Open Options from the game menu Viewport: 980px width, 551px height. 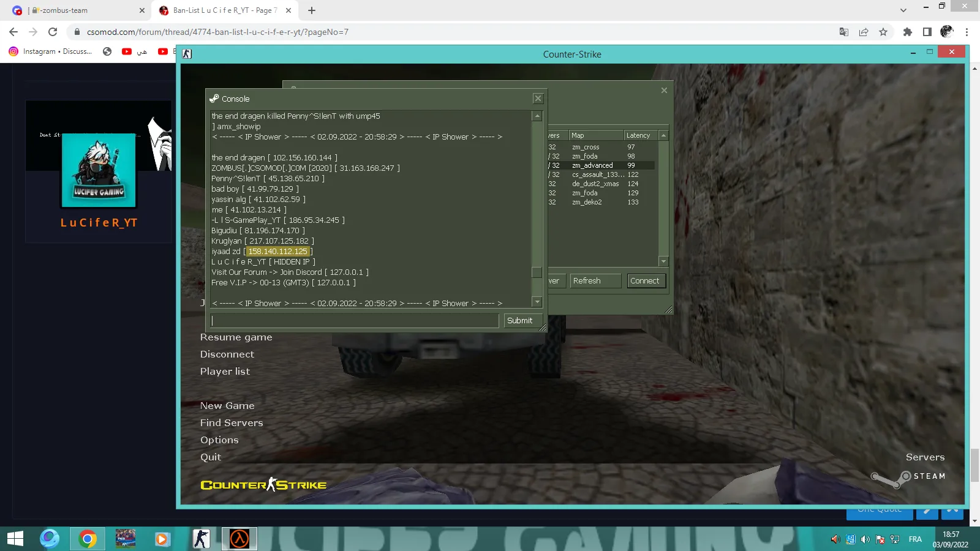[219, 440]
